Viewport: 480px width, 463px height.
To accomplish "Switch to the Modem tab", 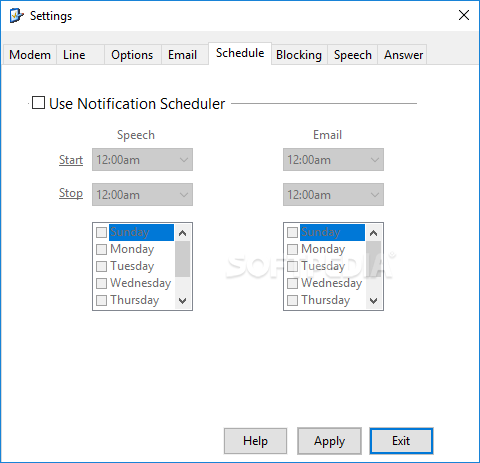I will click(x=30, y=55).
